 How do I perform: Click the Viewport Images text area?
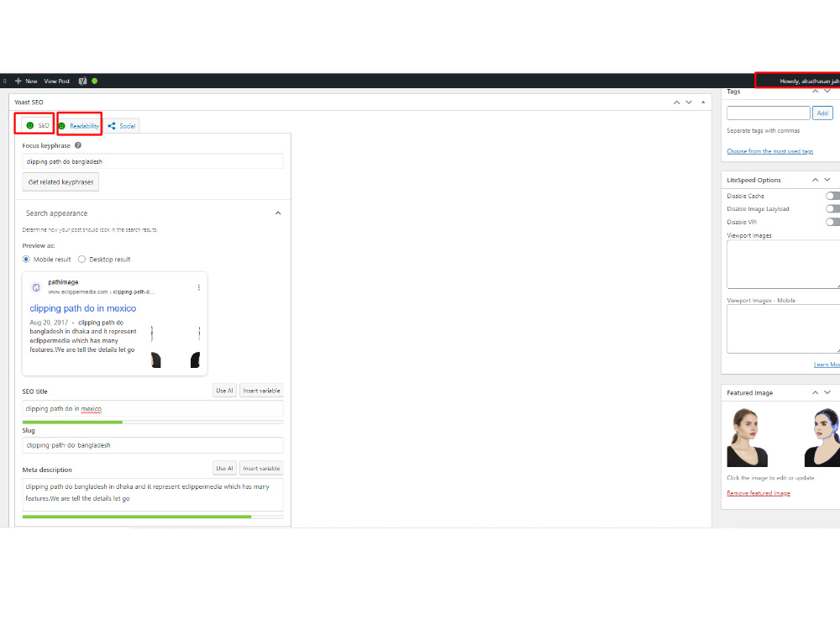(783, 265)
